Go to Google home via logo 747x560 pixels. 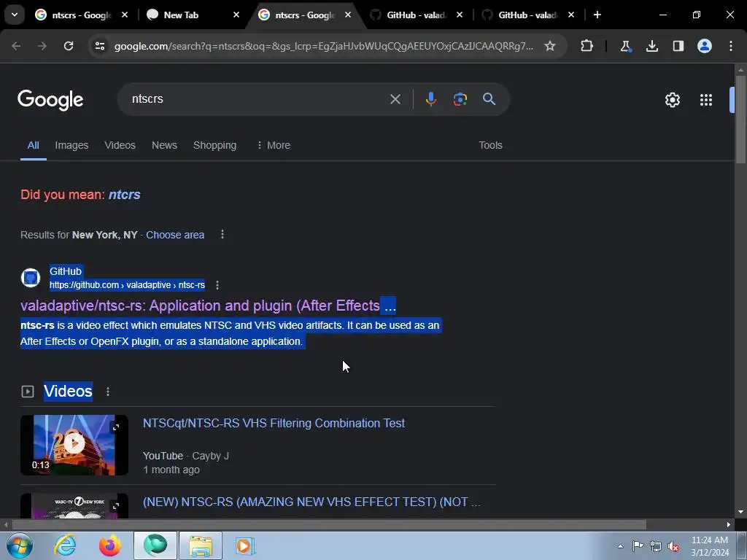(x=50, y=99)
